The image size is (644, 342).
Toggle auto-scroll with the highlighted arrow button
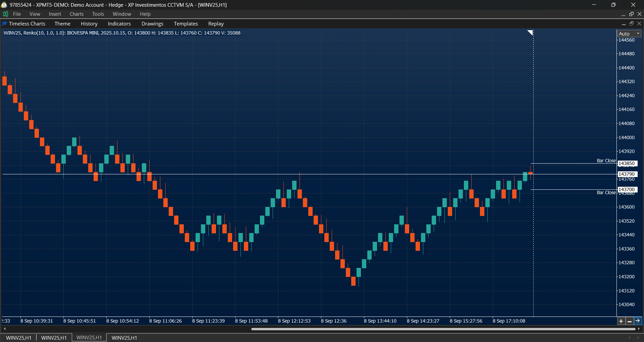coord(638,321)
